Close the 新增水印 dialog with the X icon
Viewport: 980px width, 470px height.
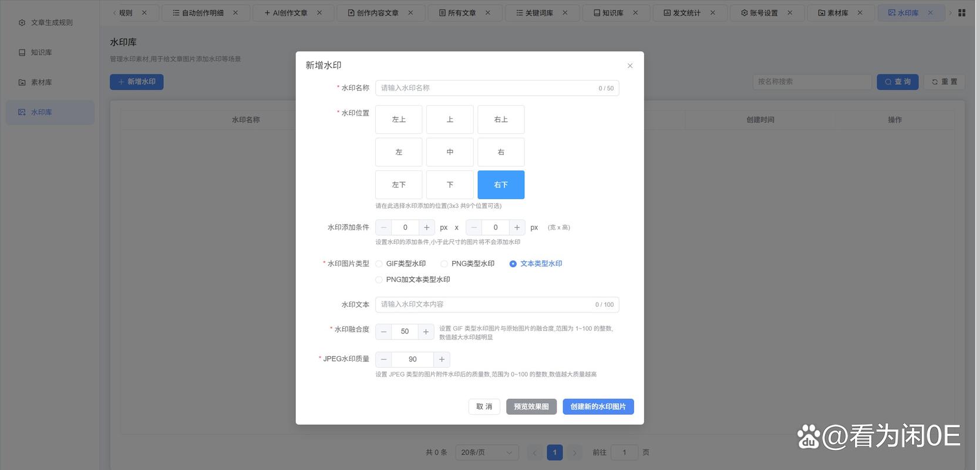pyautogui.click(x=630, y=66)
